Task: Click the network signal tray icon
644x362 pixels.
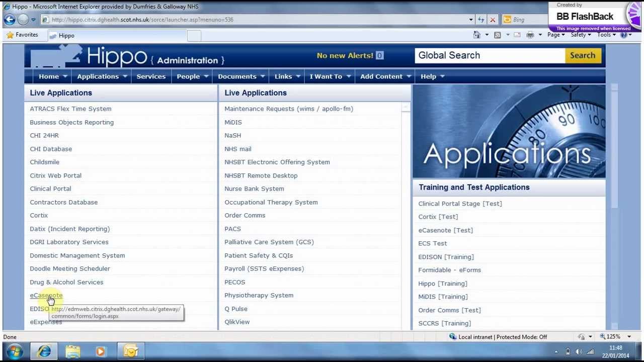Action: [x=590, y=352]
